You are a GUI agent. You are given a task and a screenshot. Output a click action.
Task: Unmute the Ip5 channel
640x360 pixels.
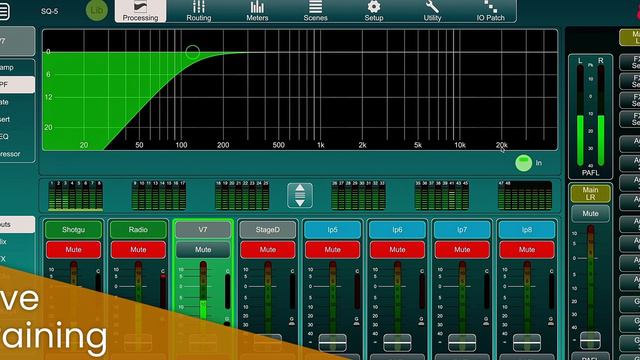click(333, 250)
